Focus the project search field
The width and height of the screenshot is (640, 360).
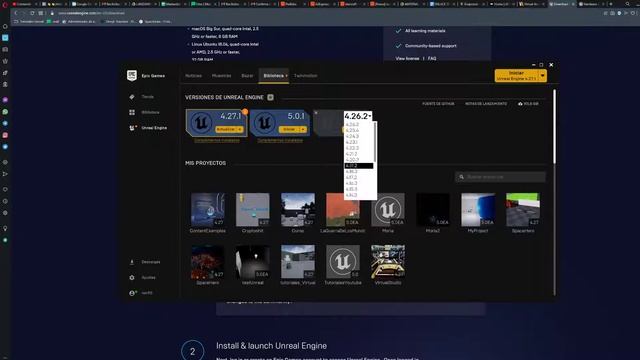tap(500, 177)
